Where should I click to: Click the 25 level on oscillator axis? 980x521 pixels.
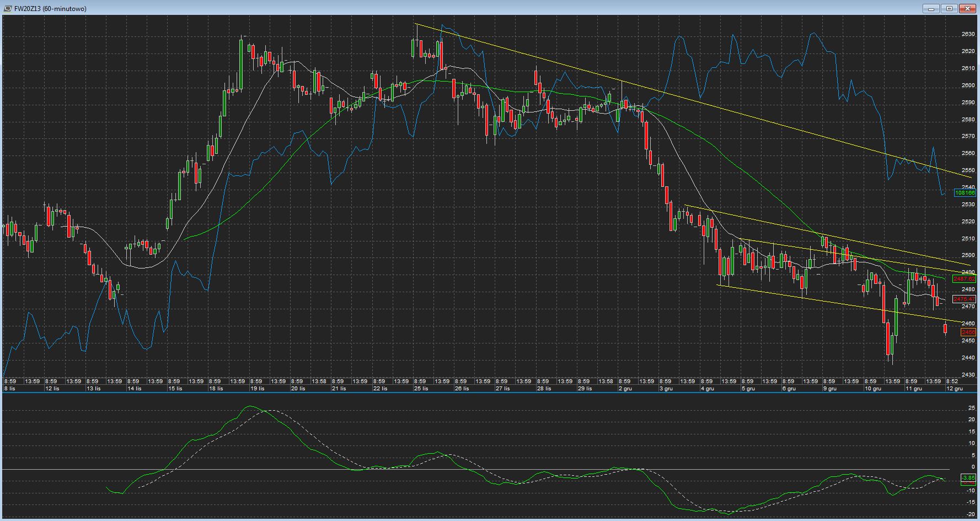[971, 408]
